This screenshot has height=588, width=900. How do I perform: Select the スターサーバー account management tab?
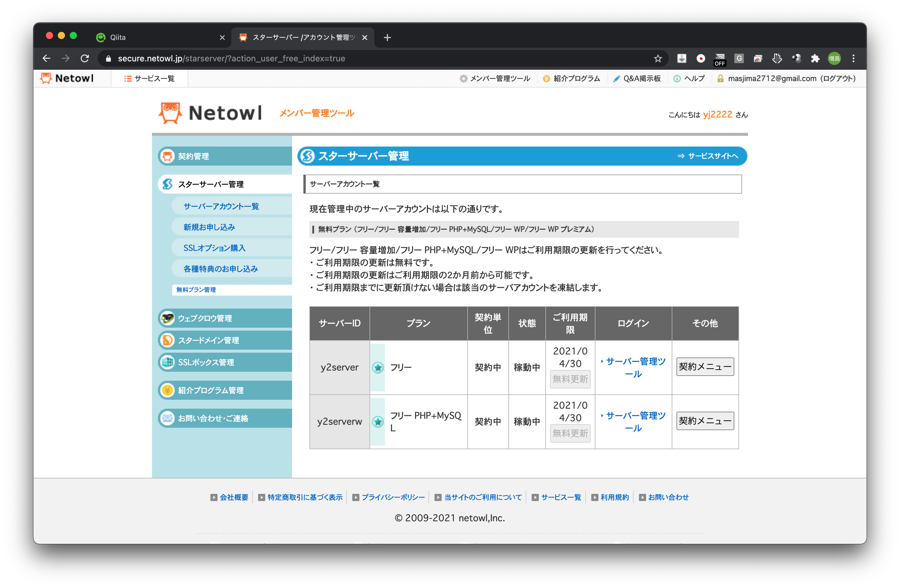point(302,38)
